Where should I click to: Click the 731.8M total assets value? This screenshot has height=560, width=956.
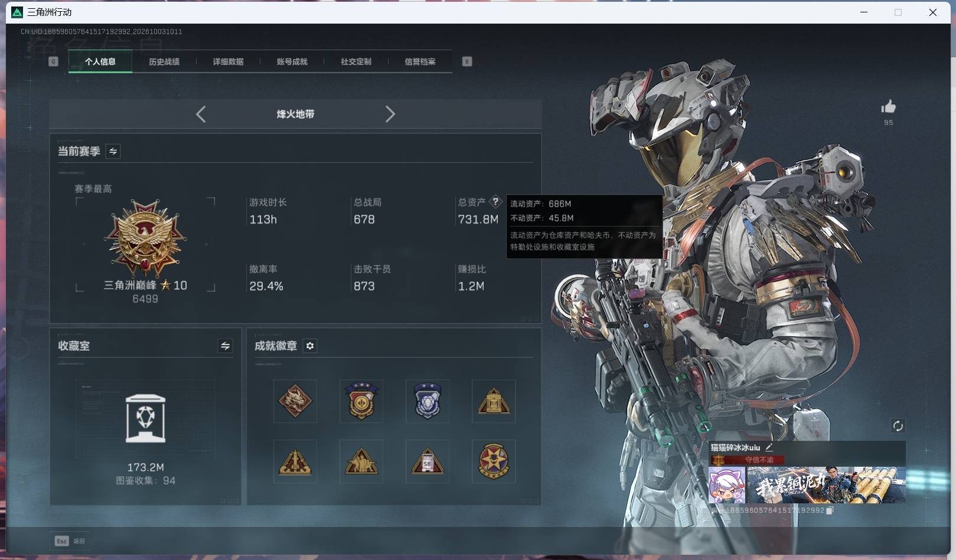tap(478, 219)
